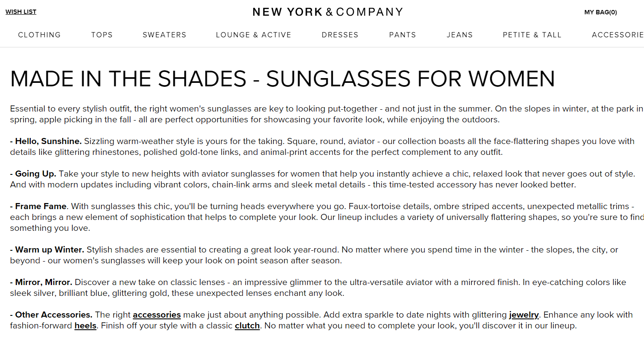
Task: Open Lounge & Active category
Action: click(x=254, y=35)
